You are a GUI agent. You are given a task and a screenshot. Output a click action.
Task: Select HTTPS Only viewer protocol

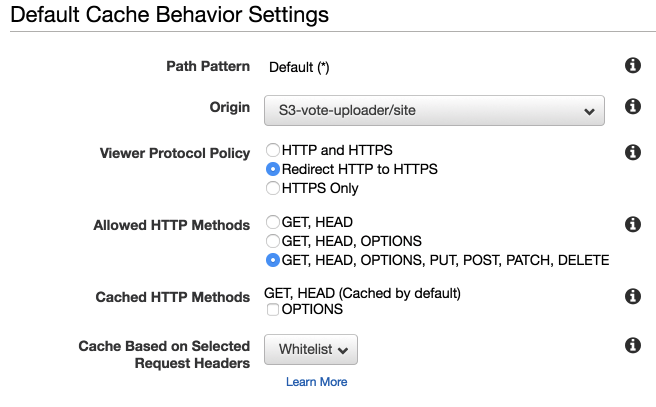[273, 187]
